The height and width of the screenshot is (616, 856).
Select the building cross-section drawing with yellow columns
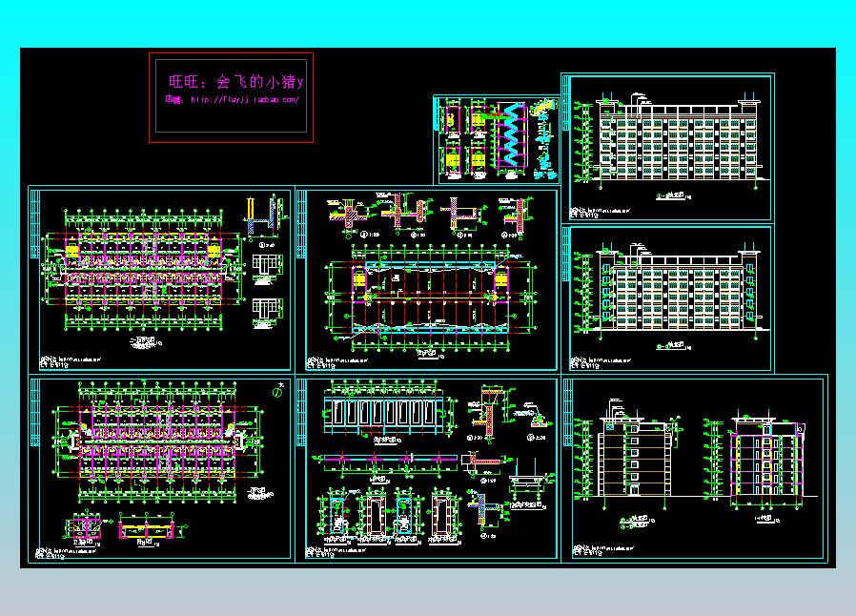[x=767, y=459]
